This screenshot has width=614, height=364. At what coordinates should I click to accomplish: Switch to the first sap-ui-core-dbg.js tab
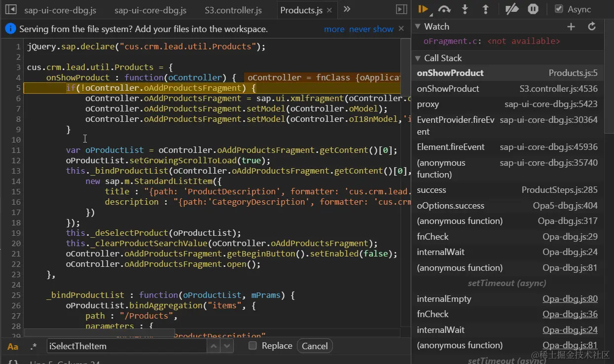pos(60,10)
